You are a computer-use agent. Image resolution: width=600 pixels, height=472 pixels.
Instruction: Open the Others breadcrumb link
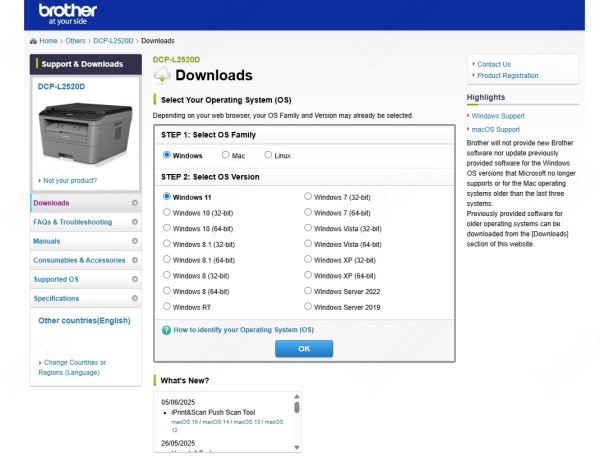[75, 41]
